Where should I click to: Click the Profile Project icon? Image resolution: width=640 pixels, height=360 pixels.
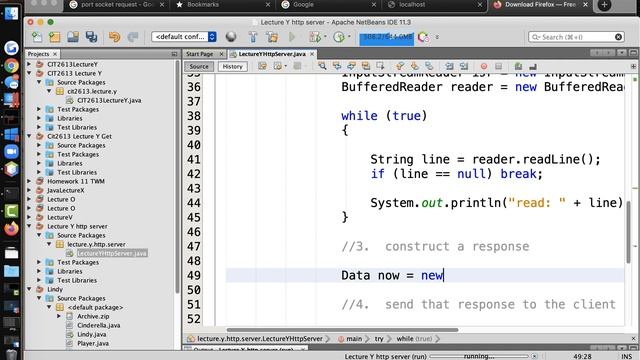[x=338, y=37]
